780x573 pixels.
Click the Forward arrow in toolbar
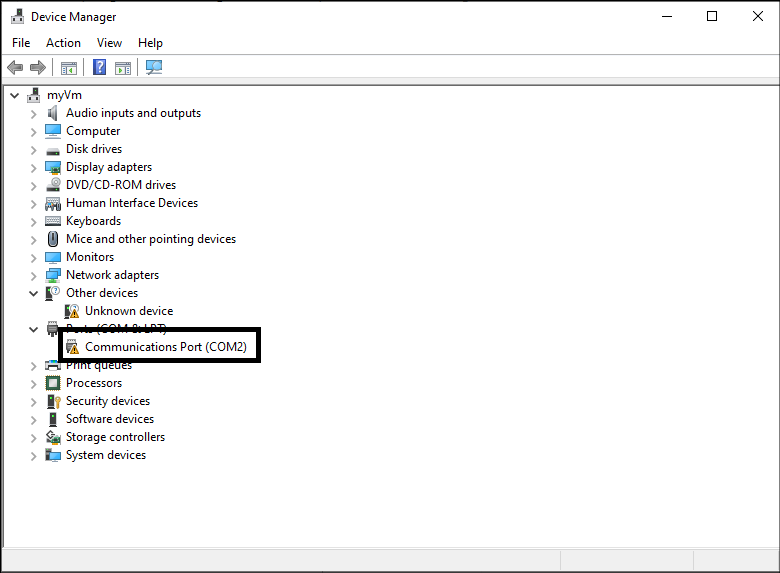38,67
